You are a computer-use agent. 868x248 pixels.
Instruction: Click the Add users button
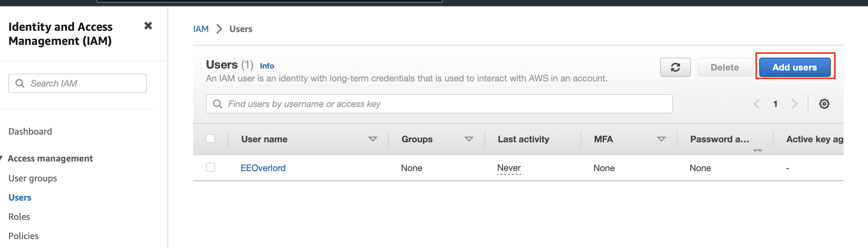pos(794,67)
